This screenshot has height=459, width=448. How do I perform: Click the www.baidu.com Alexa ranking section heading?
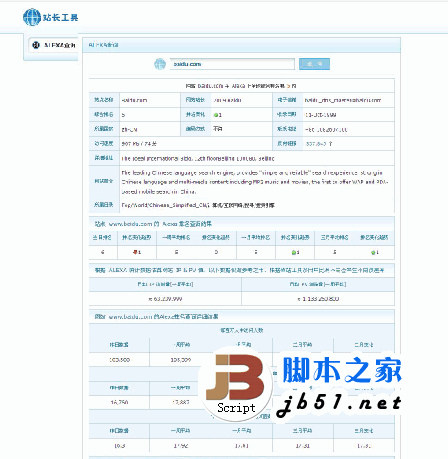click(x=153, y=224)
